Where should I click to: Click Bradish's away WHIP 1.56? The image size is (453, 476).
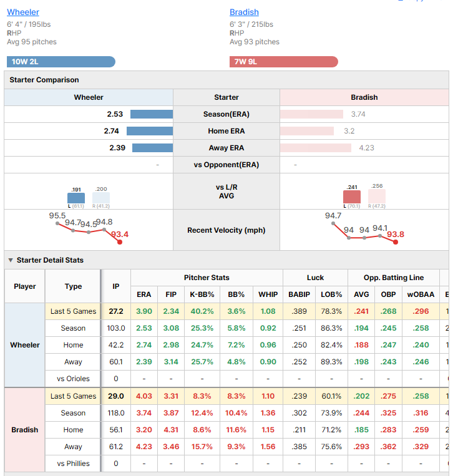(268, 447)
